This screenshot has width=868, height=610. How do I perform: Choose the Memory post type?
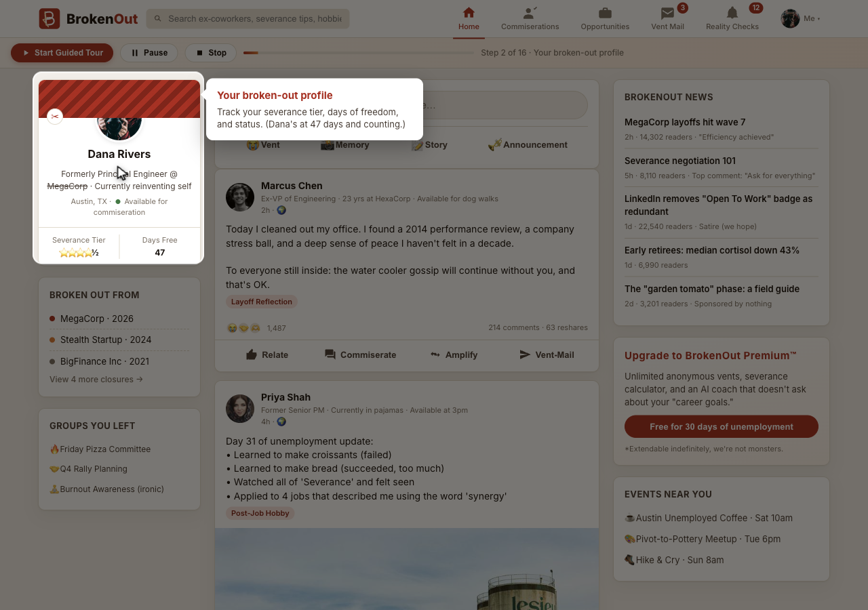(x=345, y=145)
